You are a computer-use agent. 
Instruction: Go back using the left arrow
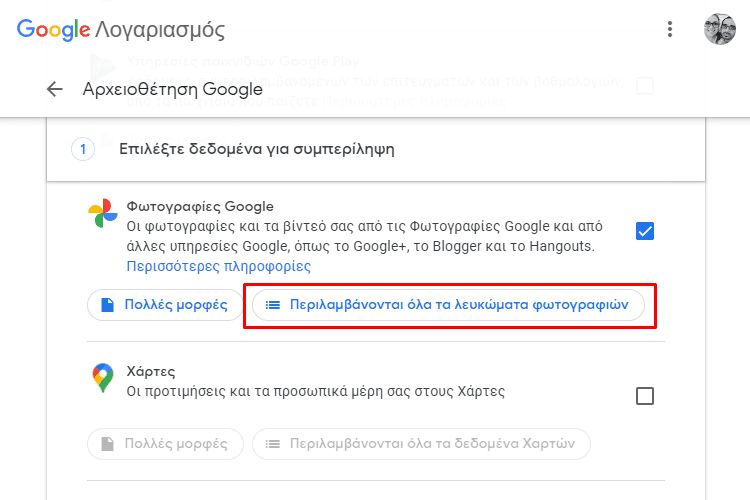[55, 89]
